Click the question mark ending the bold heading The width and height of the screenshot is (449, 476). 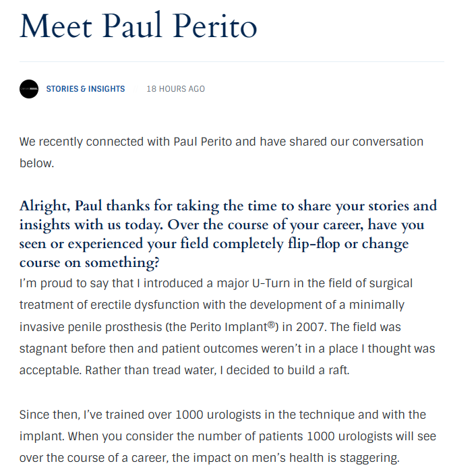click(x=156, y=262)
